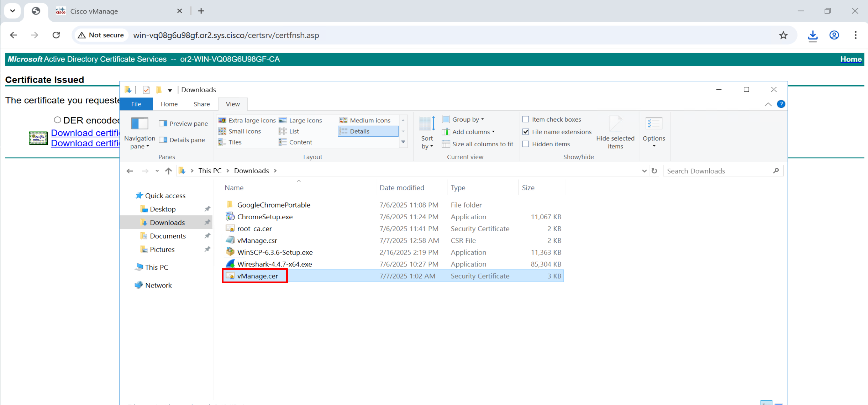This screenshot has width=868, height=405.
Task: Switch to the Home ribbon tab
Action: tap(169, 104)
